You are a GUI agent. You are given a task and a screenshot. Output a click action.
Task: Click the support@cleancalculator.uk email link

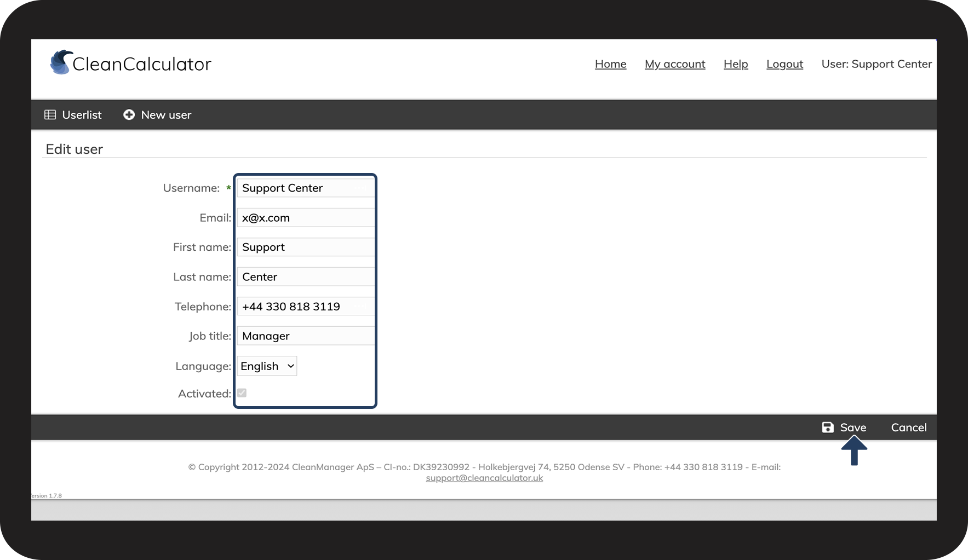click(x=484, y=478)
